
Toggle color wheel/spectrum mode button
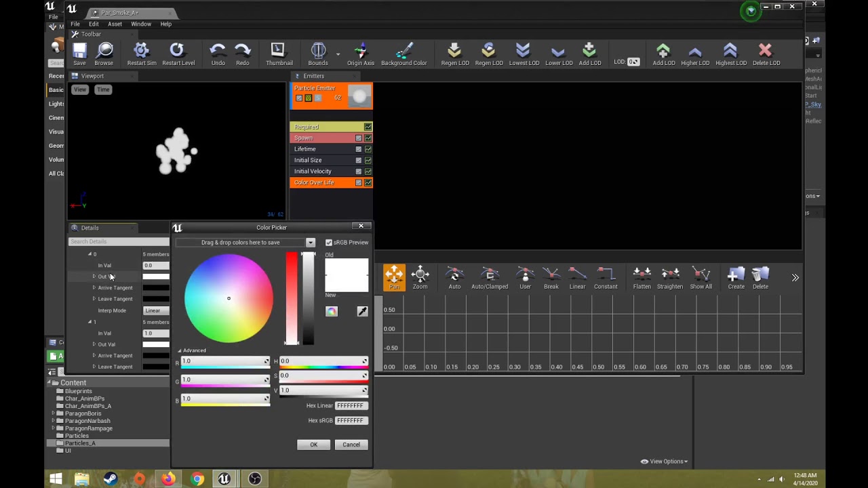pyautogui.click(x=331, y=311)
